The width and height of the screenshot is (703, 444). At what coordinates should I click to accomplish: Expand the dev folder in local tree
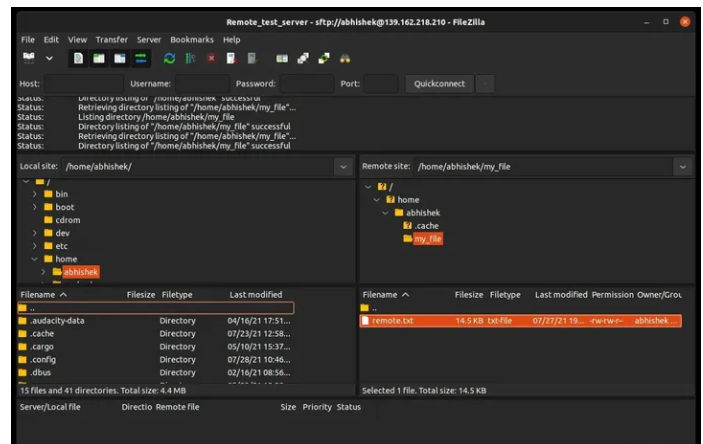click(x=35, y=233)
